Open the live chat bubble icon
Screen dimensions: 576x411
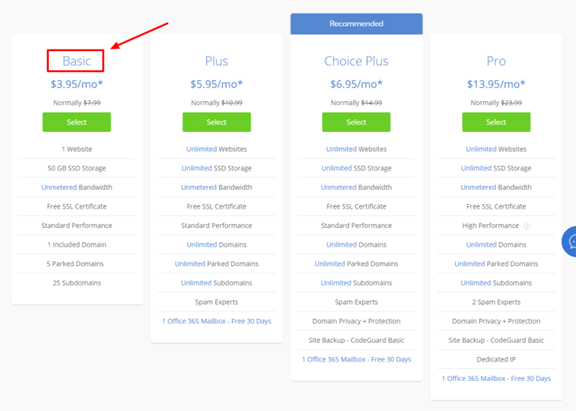[569, 242]
